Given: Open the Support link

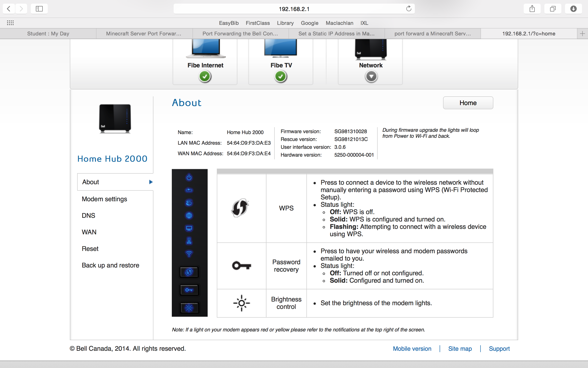Looking at the screenshot, I should coord(499,348).
